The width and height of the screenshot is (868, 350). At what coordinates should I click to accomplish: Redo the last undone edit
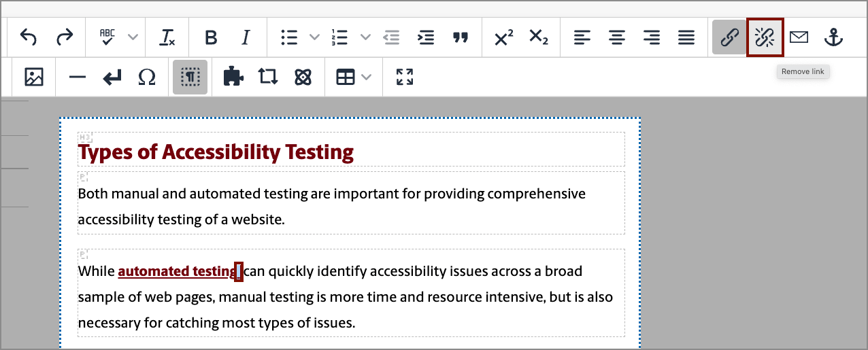coord(65,37)
